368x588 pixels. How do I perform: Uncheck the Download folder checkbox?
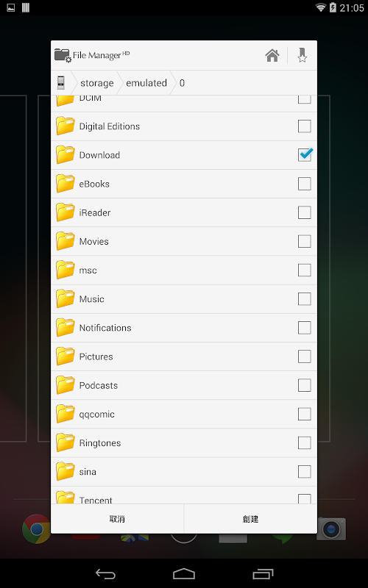coord(305,154)
